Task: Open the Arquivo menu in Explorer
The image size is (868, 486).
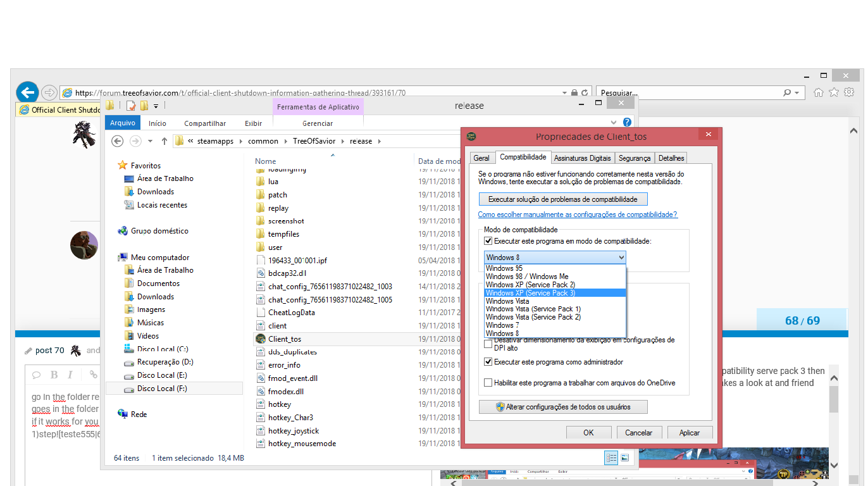Action: tap(123, 123)
